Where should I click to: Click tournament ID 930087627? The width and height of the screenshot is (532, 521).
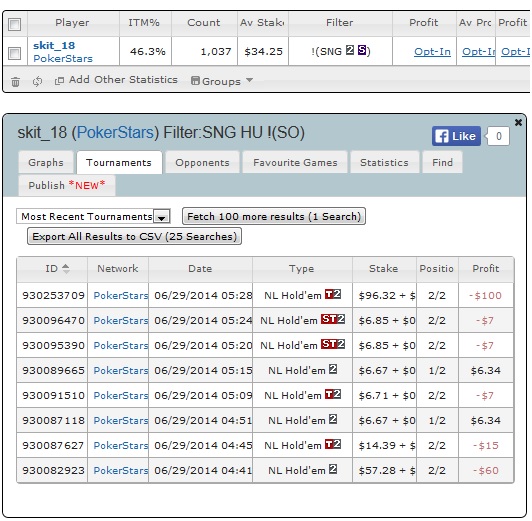[x=53, y=445]
